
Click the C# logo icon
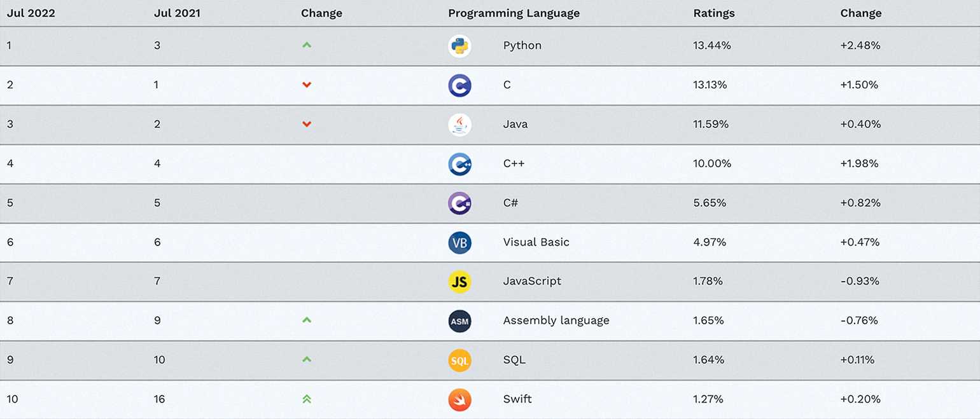(459, 203)
